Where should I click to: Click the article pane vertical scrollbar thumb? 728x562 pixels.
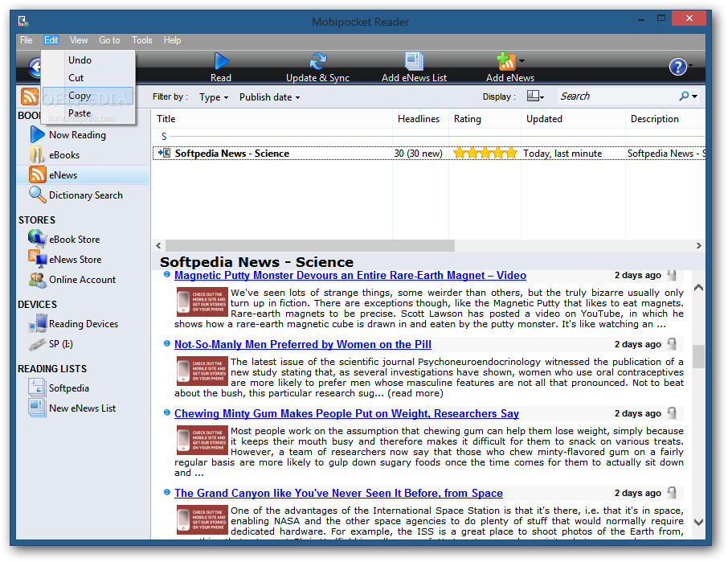[x=698, y=356]
